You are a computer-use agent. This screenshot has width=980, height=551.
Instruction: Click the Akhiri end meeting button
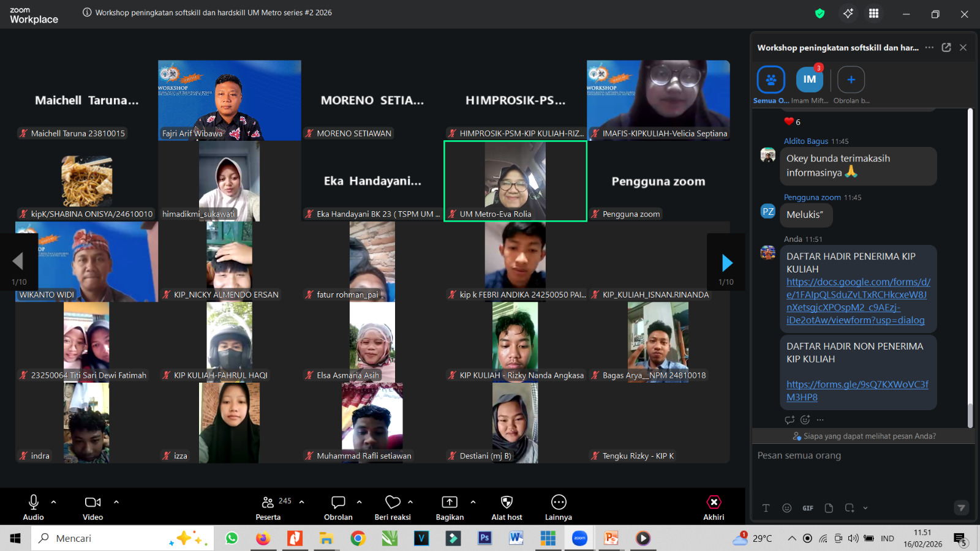point(714,508)
